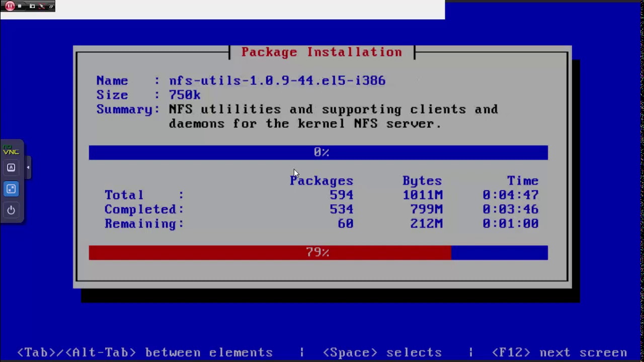Screen dimensions: 644x362
Task: Click the restore-window icon in the recorder bar
Action: 51,7
